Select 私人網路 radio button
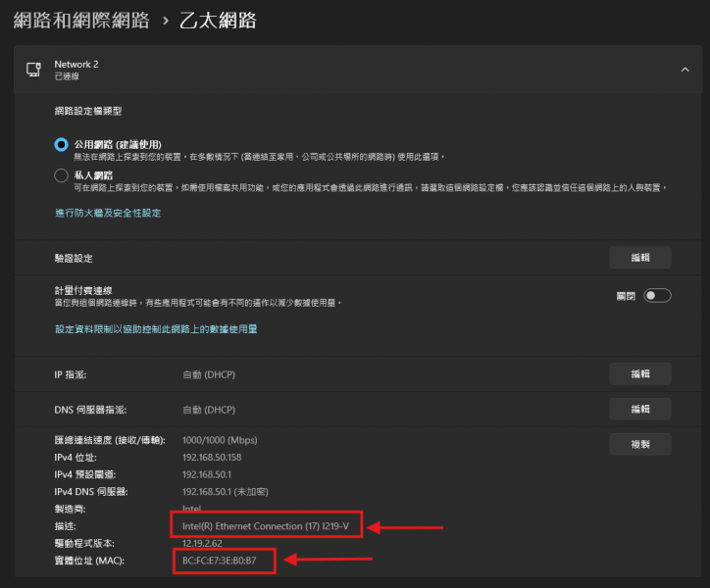This screenshot has height=588, width=710. [61, 175]
